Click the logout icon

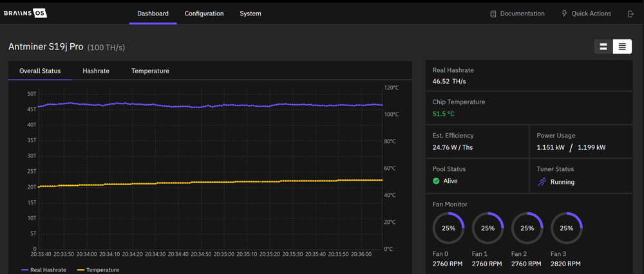pyautogui.click(x=631, y=14)
